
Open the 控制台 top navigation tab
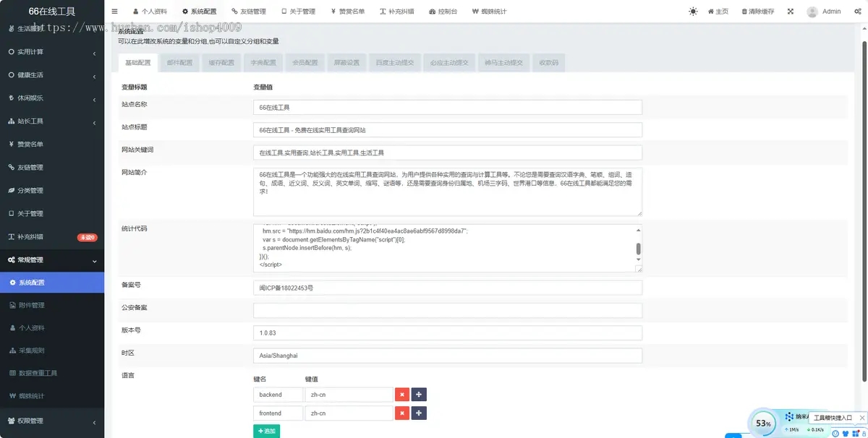tap(443, 12)
